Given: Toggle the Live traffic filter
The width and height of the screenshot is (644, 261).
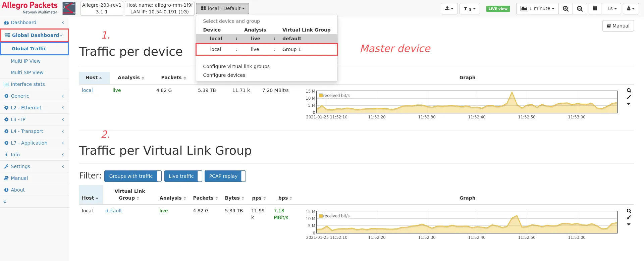Looking at the screenshot, I should (x=183, y=176).
